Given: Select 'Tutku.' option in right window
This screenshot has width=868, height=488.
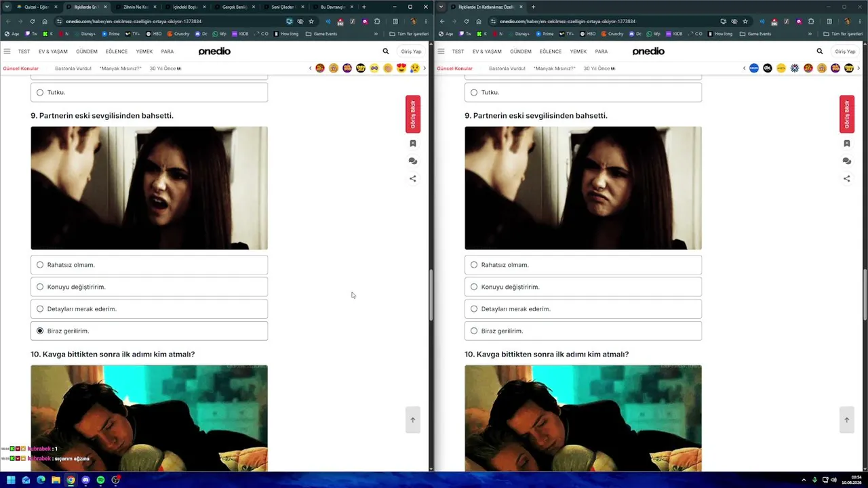Looking at the screenshot, I should (x=583, y=92).
